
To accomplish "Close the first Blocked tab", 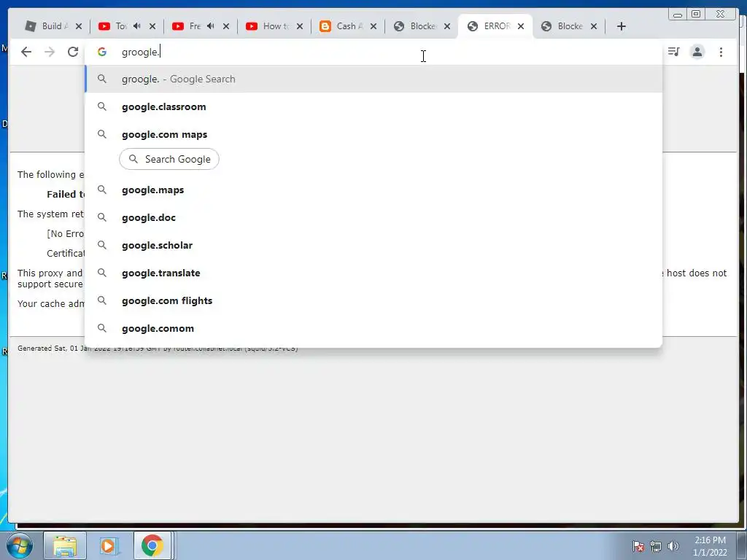I will point(447,26).
